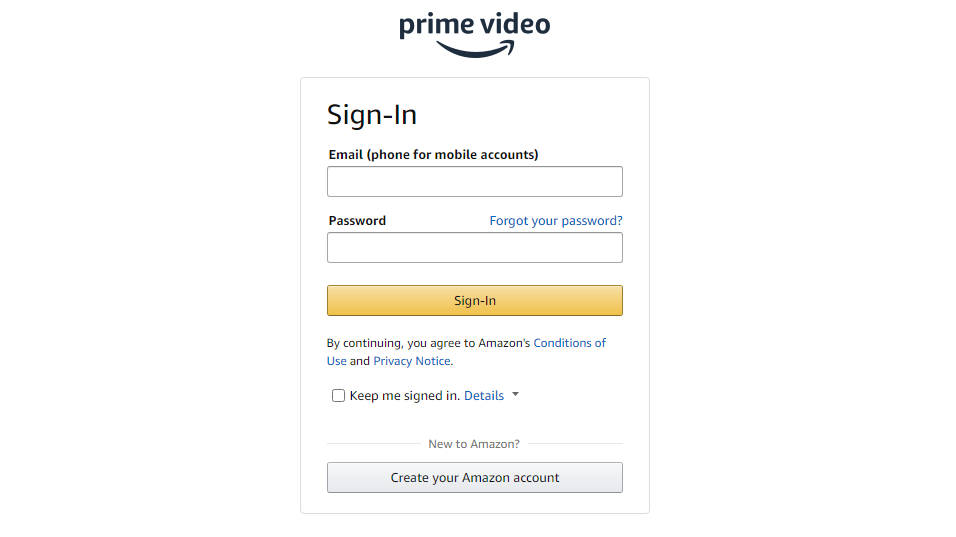Expand the Details dropdown arrow
Viewport: 956px width, 537px height.
coord(515,395)
